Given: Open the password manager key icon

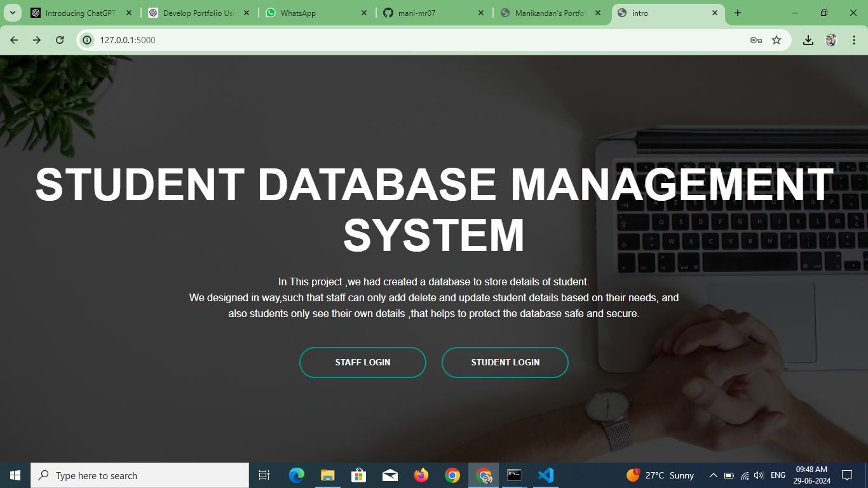Looking at the screenshot, I should [756, 40].
